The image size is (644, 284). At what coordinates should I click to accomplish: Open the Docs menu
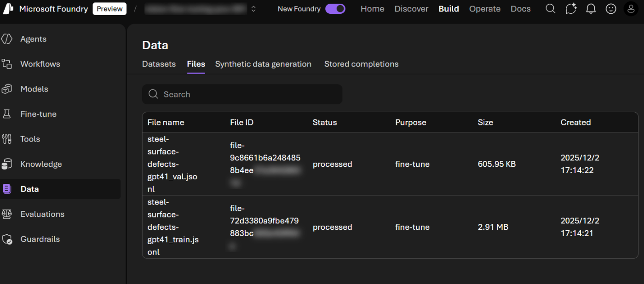point(521,9)
